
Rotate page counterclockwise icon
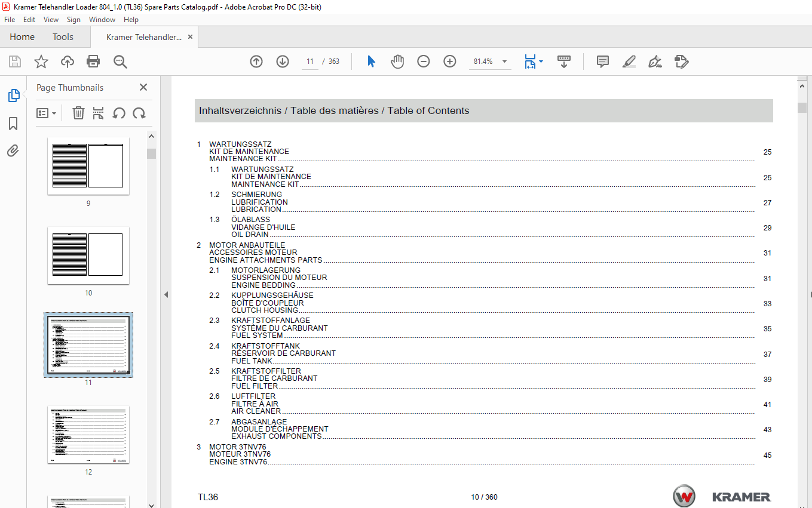pyautogui.click(x=119, y=113)
